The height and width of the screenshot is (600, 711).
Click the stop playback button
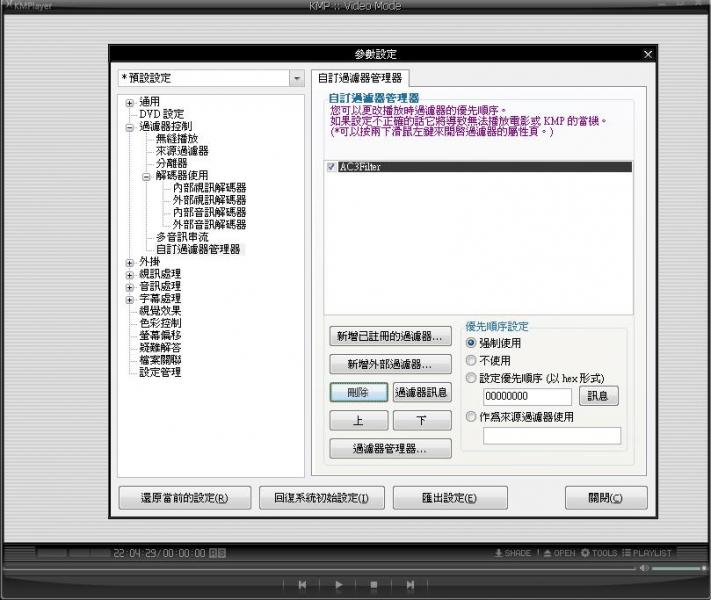[x=374, y=585]
